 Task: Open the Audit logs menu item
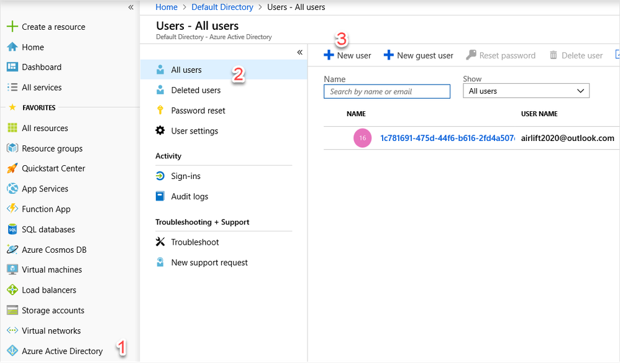[x=189, y=196]
